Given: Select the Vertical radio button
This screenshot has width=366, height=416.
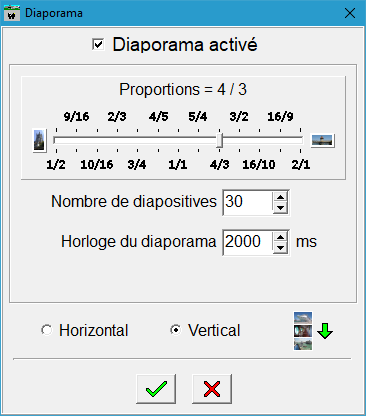Looking at the screenshot, I should coord(176,330).
